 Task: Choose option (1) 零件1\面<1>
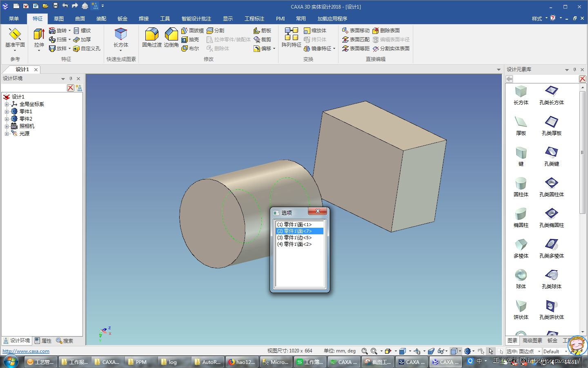point(299,224)
